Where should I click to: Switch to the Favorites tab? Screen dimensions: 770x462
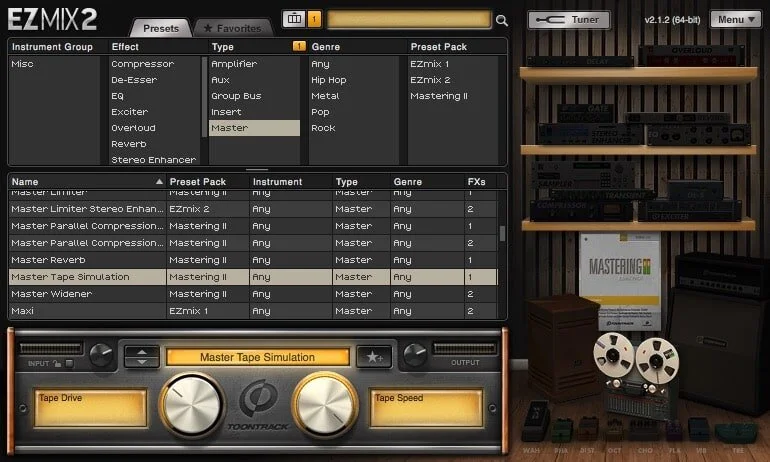[x=233, y=28]
